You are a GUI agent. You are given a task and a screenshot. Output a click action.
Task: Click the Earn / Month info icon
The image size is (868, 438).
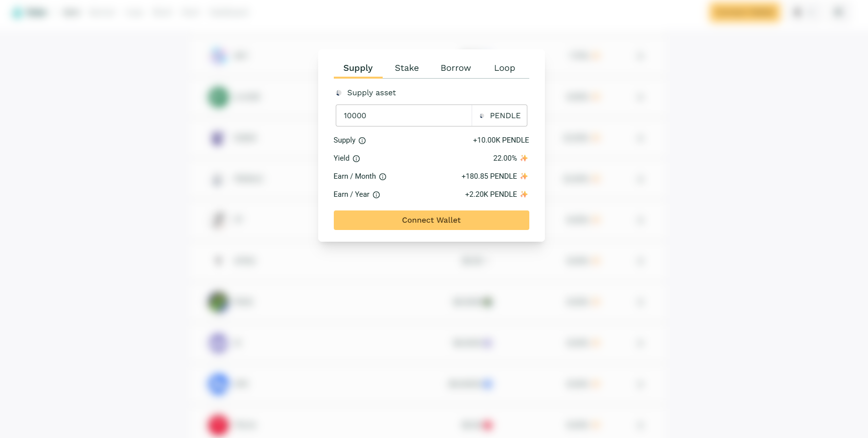383,177
